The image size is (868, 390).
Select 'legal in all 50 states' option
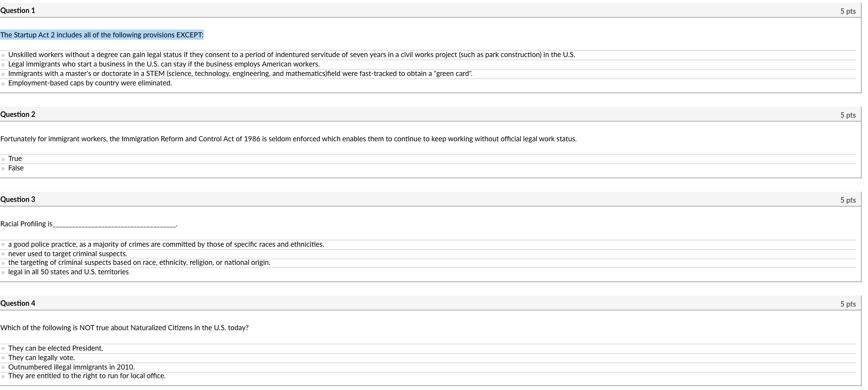click(x=3, y=272)
